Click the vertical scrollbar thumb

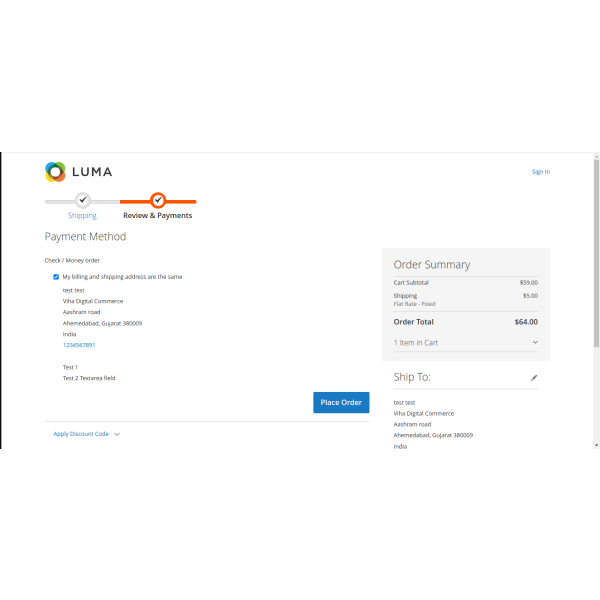tap(596, 250)
